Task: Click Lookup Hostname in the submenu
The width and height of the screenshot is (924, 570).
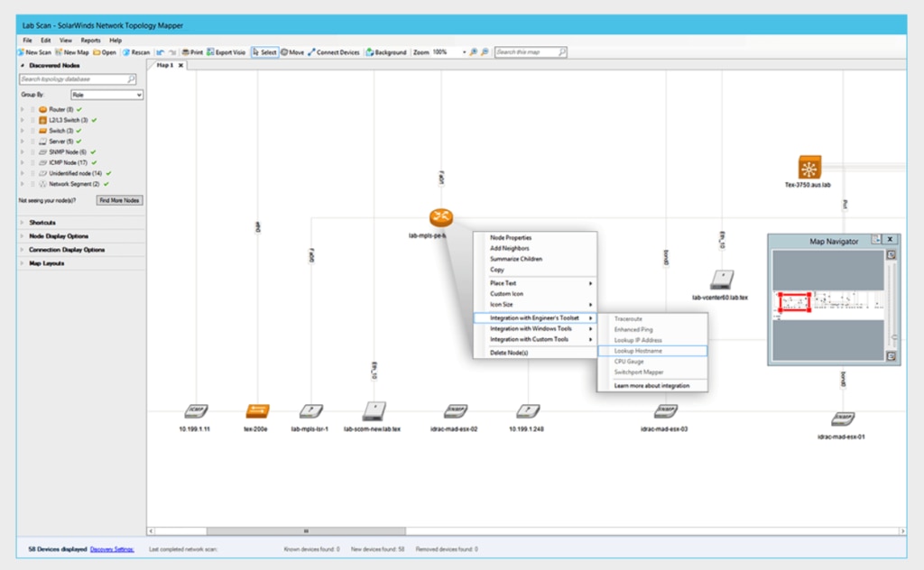Action: (x=652, y=351)
